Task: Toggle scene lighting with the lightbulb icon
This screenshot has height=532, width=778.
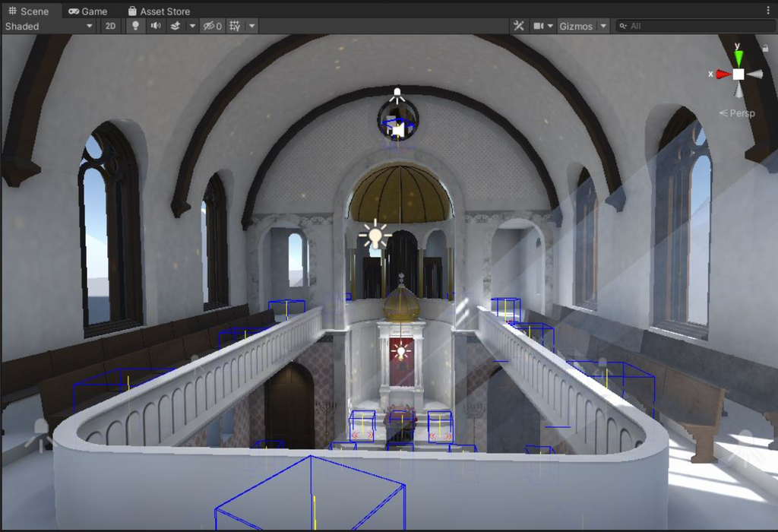Action: [x=135, y=26]
